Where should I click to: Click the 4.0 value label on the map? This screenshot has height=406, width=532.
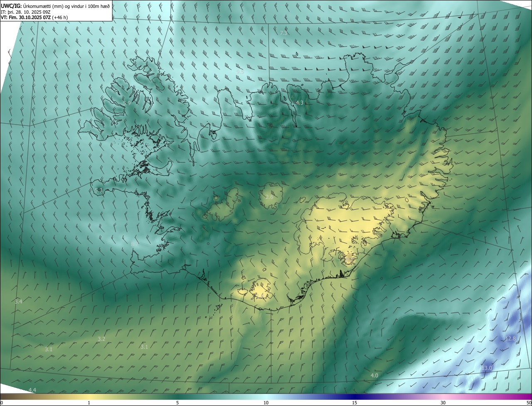(x=374, y=375)
